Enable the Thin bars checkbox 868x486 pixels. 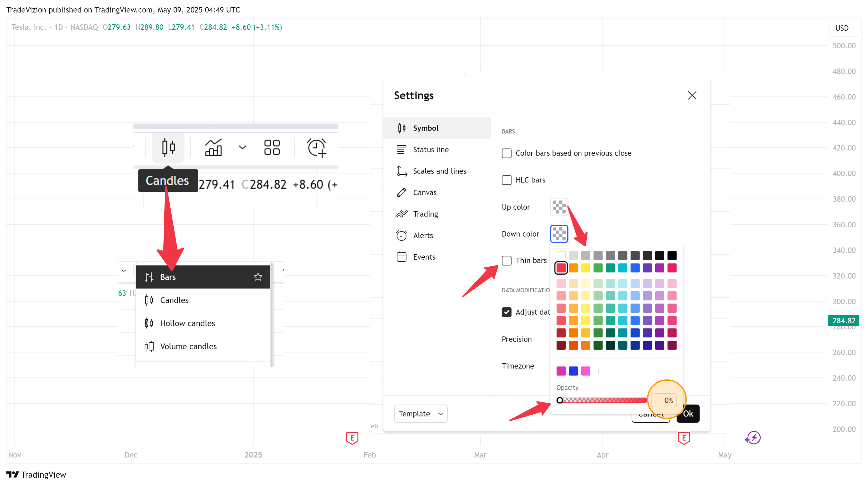pyautogui.click(x=506, y=260)
